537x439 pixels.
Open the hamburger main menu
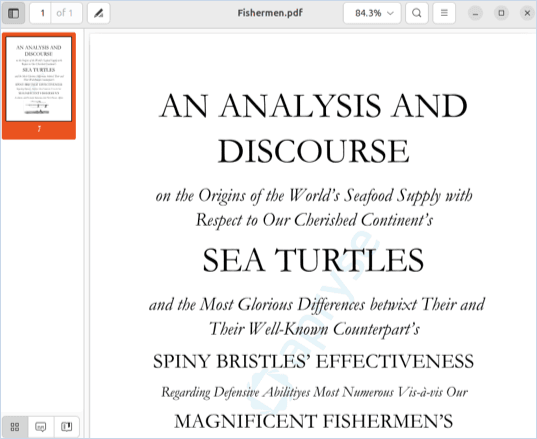click(x=444, y=13)
